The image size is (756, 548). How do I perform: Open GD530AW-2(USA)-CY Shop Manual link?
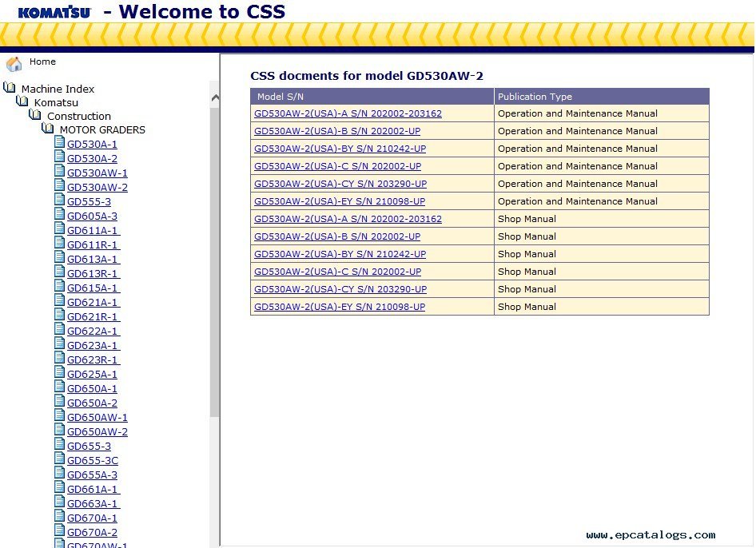click(340, 290)
